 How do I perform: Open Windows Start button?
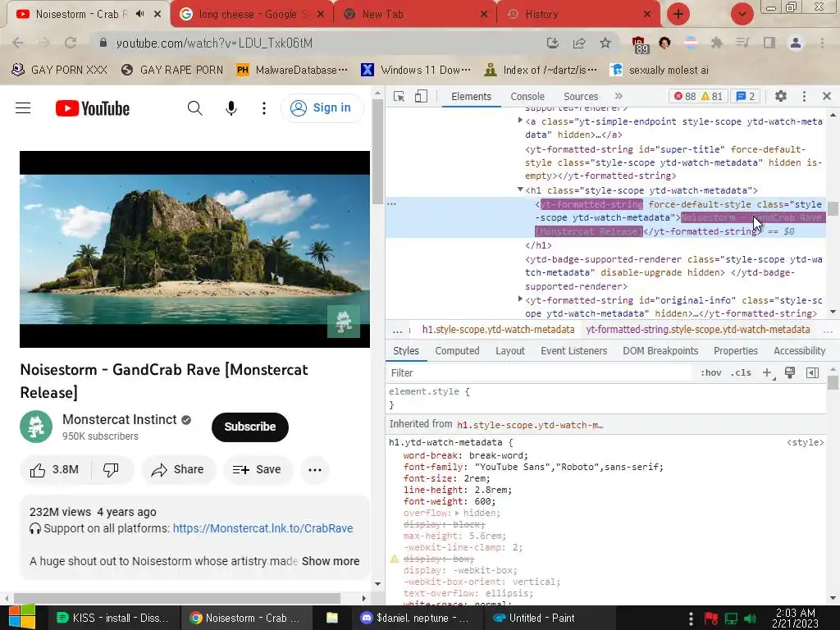[21, 618]
